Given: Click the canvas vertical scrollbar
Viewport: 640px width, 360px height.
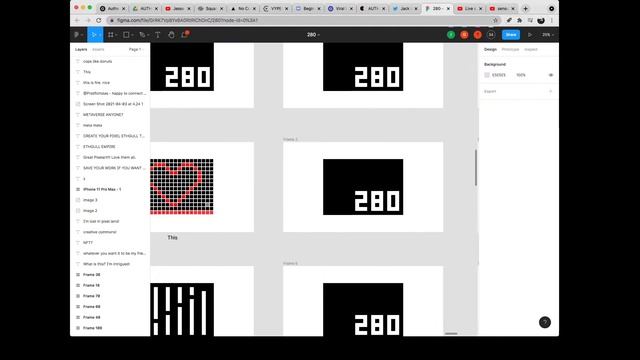Looking at the screenshot, I should (476, 167).
